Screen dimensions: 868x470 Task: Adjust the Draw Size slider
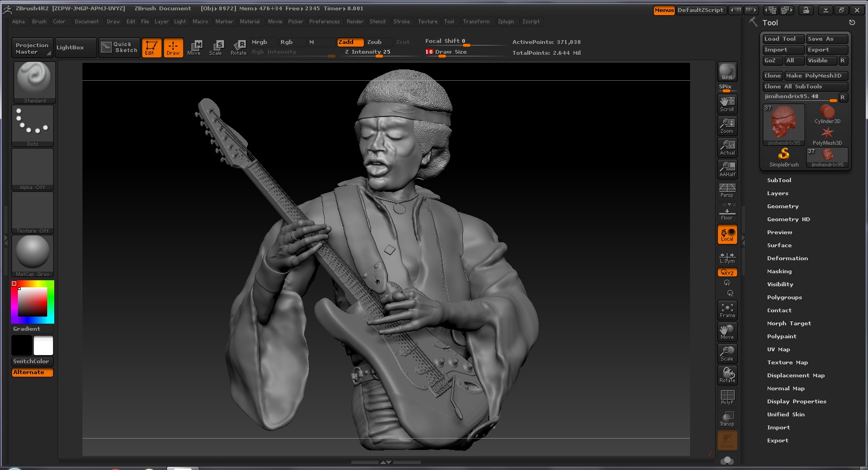coord(465,52)
